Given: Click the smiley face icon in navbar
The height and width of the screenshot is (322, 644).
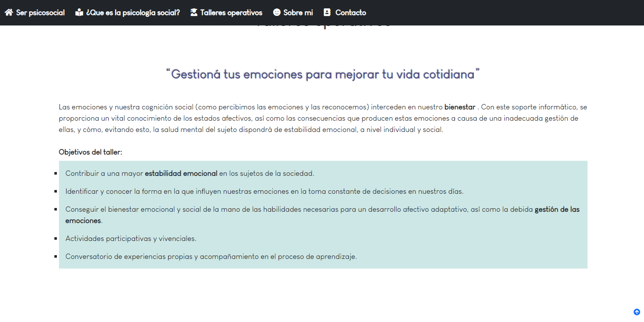Looking at the screenshot, I should coord(277,13).
